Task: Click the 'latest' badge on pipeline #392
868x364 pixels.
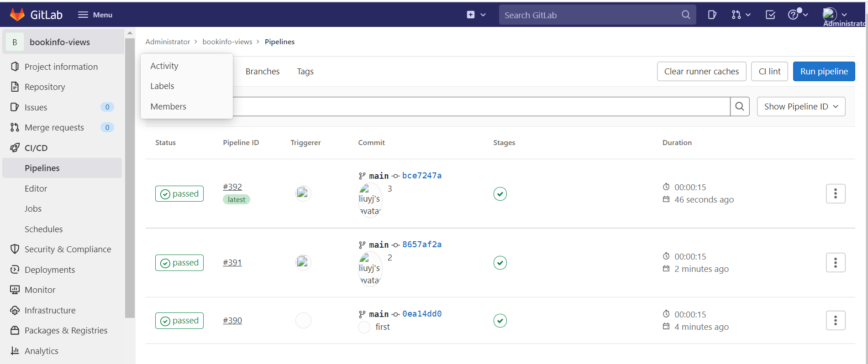Action: tap(237, 199)
